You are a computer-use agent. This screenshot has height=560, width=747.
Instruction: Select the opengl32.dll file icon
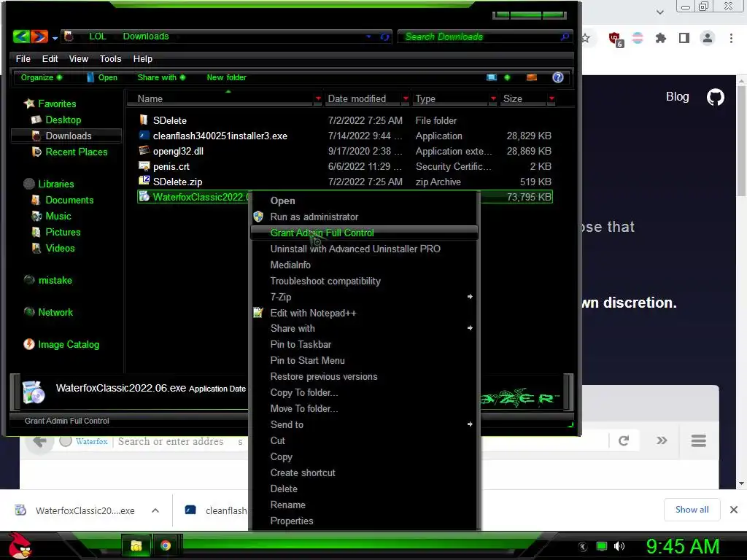[144, 151]
